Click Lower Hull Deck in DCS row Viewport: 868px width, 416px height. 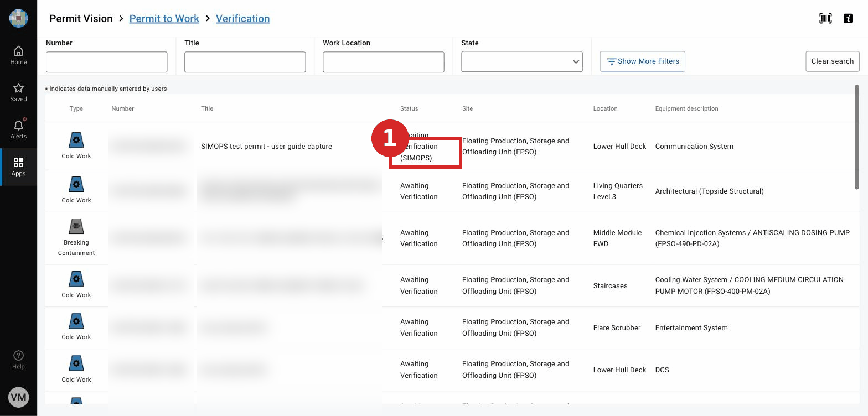click(x=620, y=370)
